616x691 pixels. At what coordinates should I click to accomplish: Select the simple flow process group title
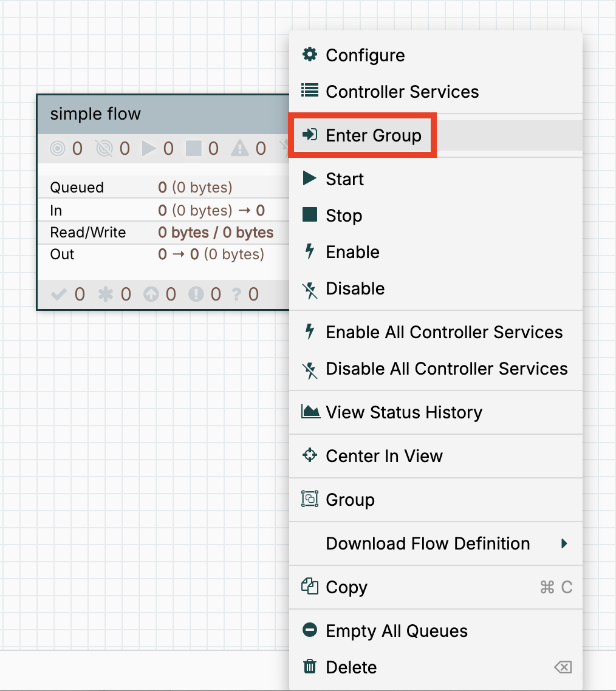(95, 114)
